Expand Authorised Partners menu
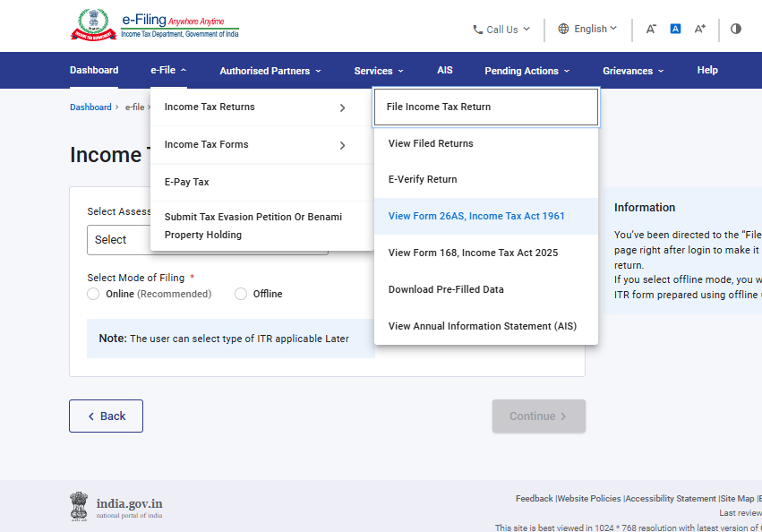The width and height of the screenshot is (762, 532). 270,71
